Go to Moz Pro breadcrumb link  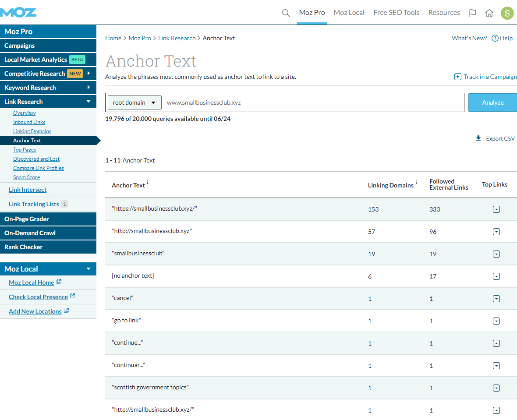click(x=140, y=38)
